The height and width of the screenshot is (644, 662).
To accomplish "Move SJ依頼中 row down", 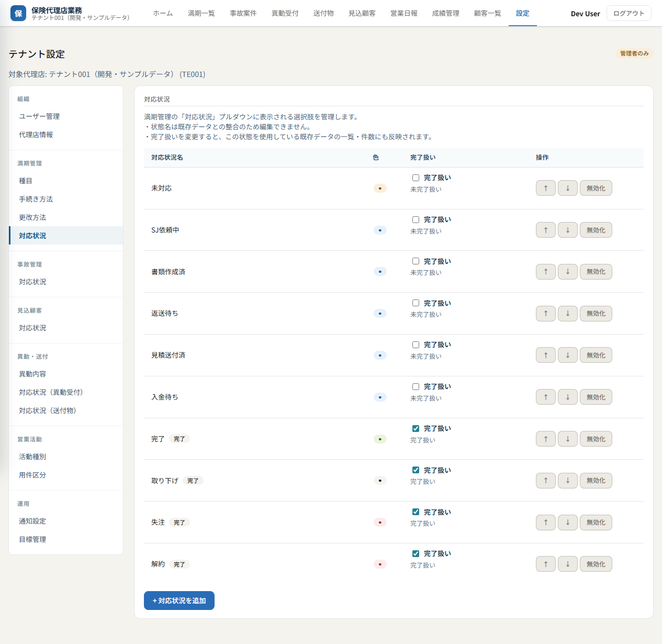I will click(x=568, y=230).
